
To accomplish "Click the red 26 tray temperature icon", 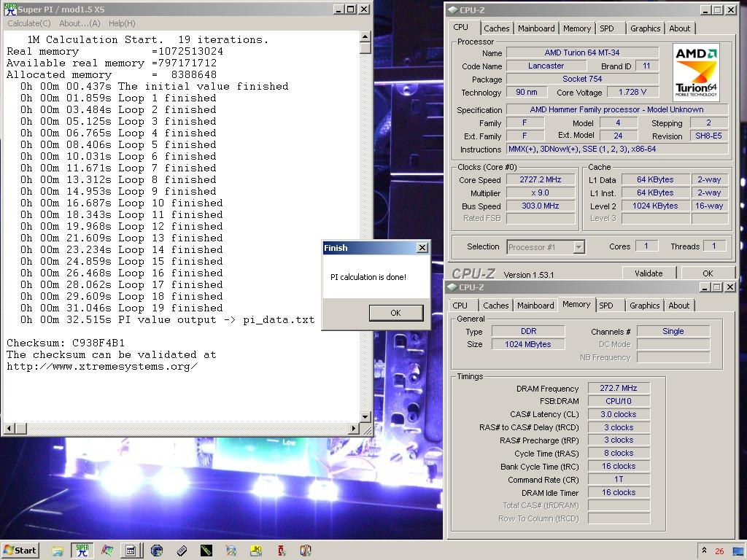I will pyautogui.click(x=719, y=551).
